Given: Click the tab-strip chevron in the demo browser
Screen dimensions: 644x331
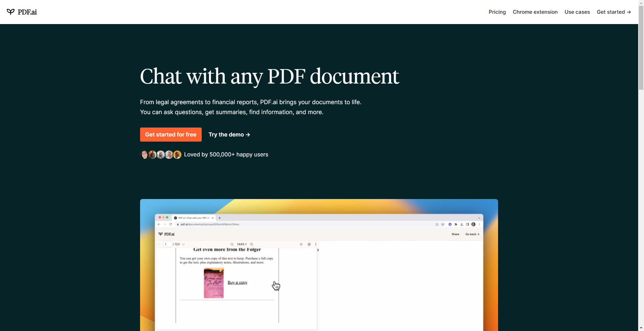Looking at the screenshot, I should pyautogui.click(x=479, y=218).
